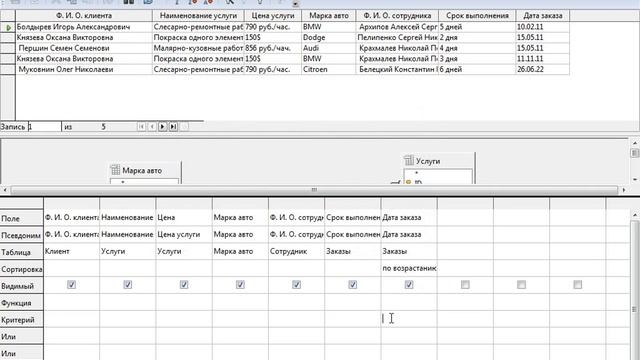Click Срок выполнения result column header
The image size is (640, 360).
pyautogui.click(x=477, y=16)
